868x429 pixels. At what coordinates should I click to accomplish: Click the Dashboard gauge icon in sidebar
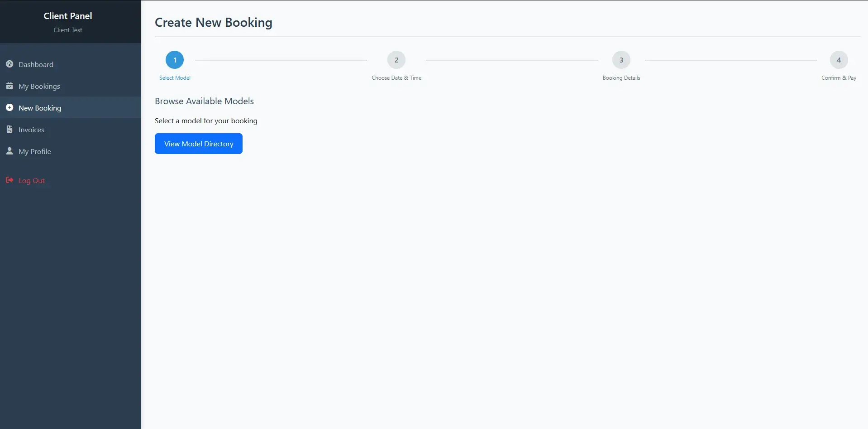coord(10,64)
